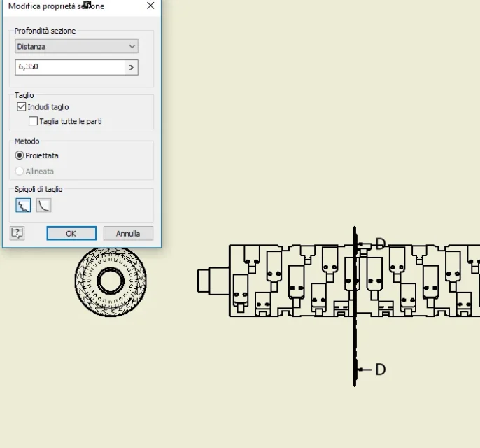Click the Annulla button

coord(128,233)
